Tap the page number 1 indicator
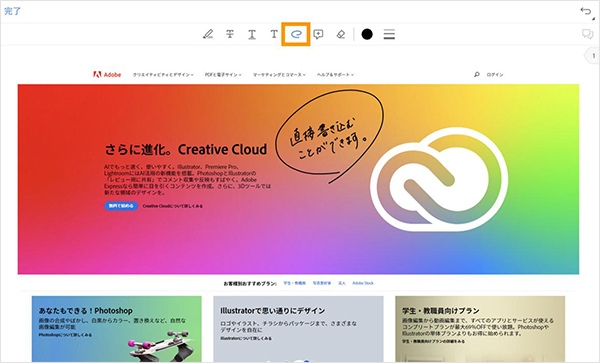 pyautogui.click(x=592, y=56)
